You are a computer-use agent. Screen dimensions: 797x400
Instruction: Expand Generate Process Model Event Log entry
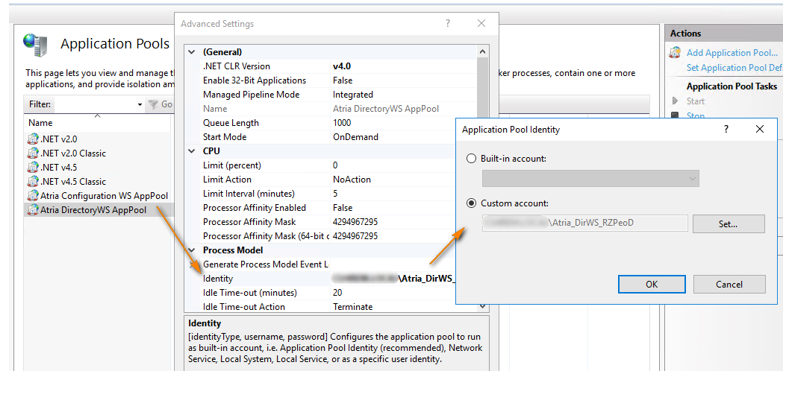[192, 264]
